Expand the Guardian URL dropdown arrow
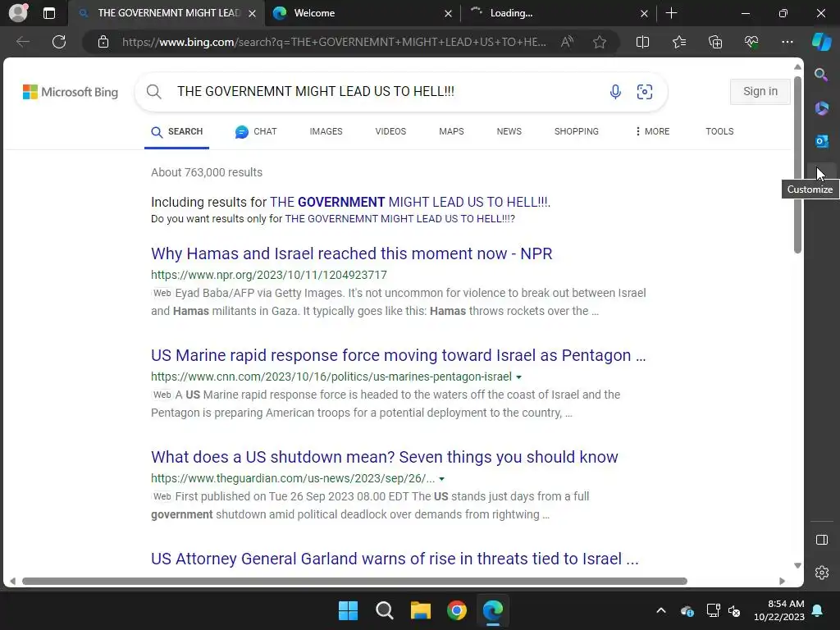This screenshot has height=630, width=840. [441, 479]
